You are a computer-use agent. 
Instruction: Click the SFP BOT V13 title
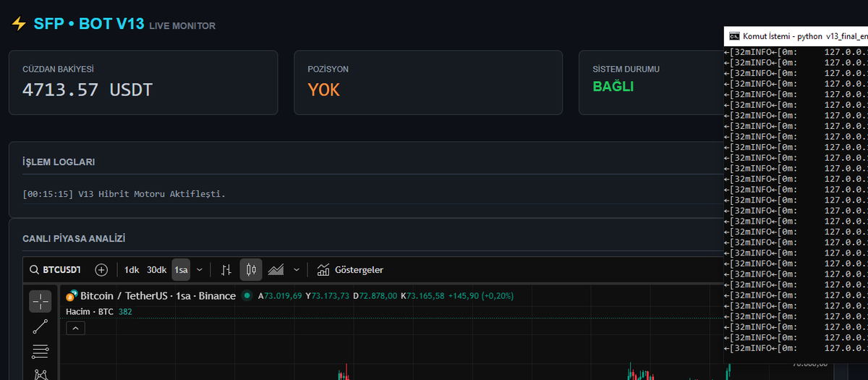(x=89, y=24)
